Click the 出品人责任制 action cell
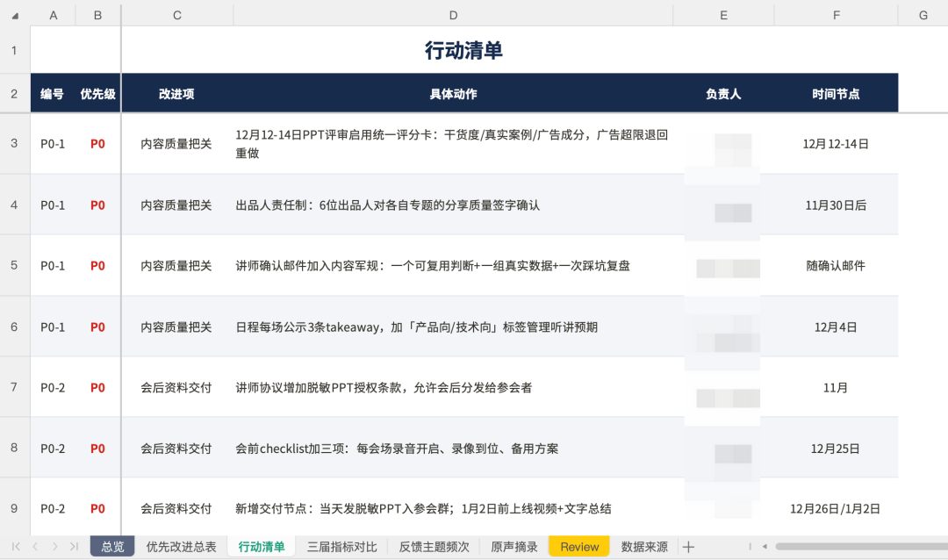 click(x=453, y=205)
